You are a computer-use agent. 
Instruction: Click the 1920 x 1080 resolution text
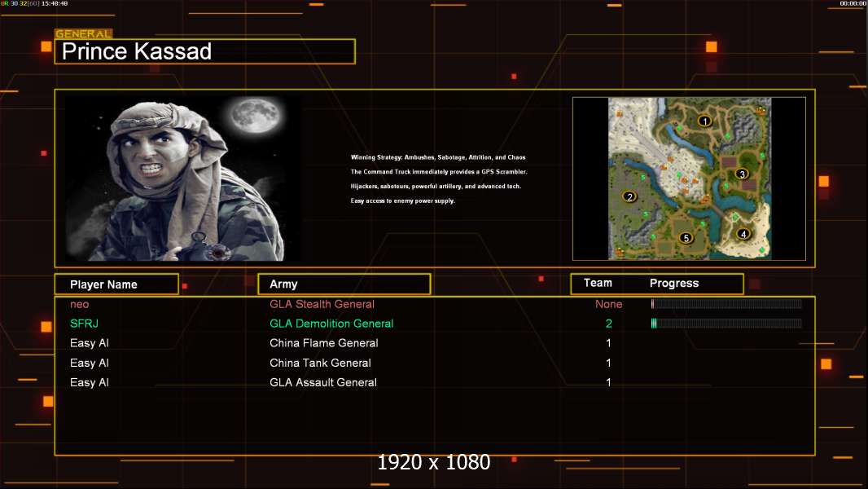(x=433, y=462)
